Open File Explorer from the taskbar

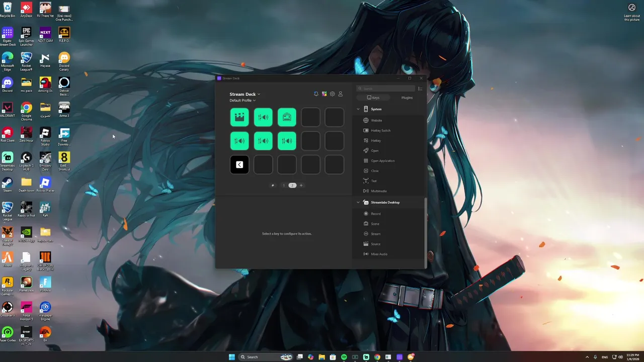321,357
